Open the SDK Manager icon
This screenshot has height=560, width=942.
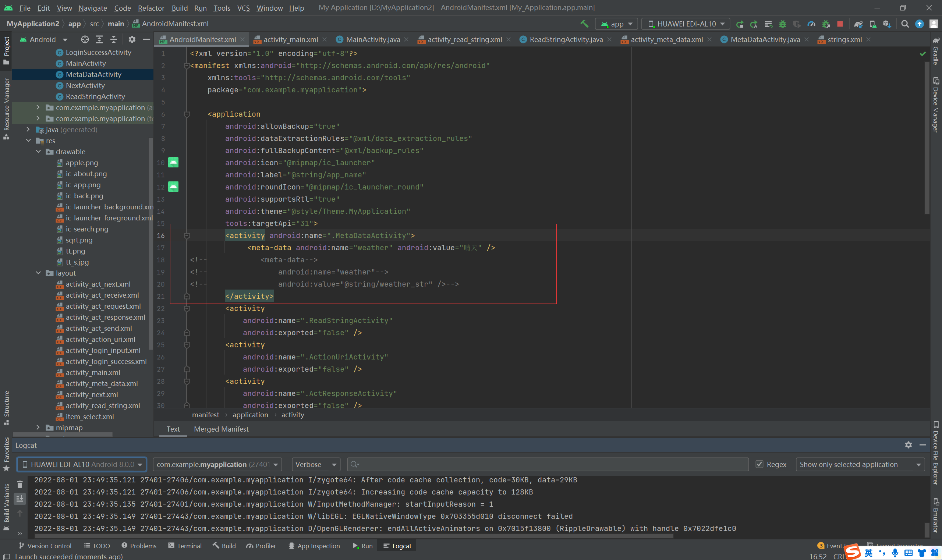click(887, 24)
